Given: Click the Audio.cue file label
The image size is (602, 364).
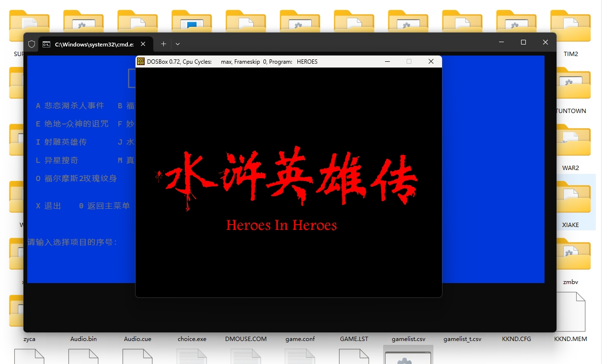Looking at the screenshot, I should click(x=137, y=339).
